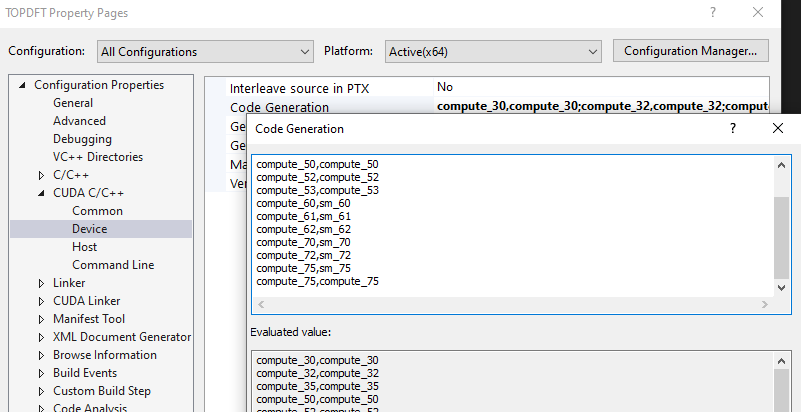
Task: Click the Code Generation value field
Action: [602, 106]
